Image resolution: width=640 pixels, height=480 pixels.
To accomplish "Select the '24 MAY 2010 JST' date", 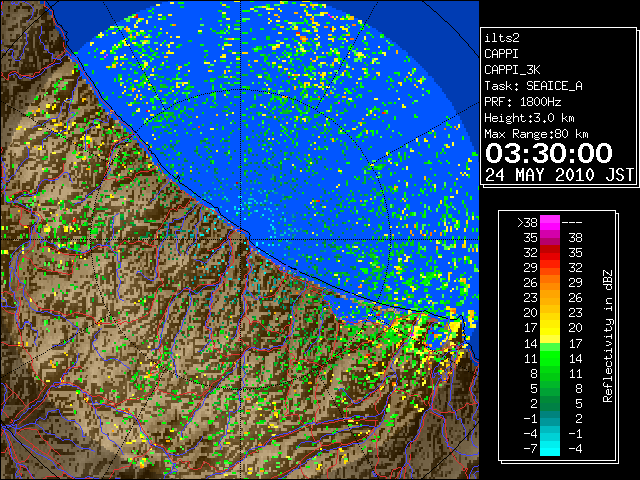I will [x=559, y=175].
